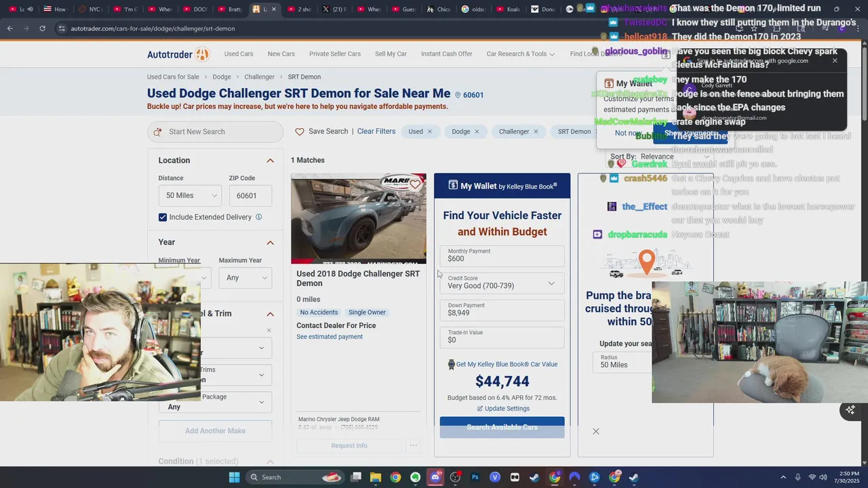
Task: Click See estimated payment link
Action: (x=330, y=337)
